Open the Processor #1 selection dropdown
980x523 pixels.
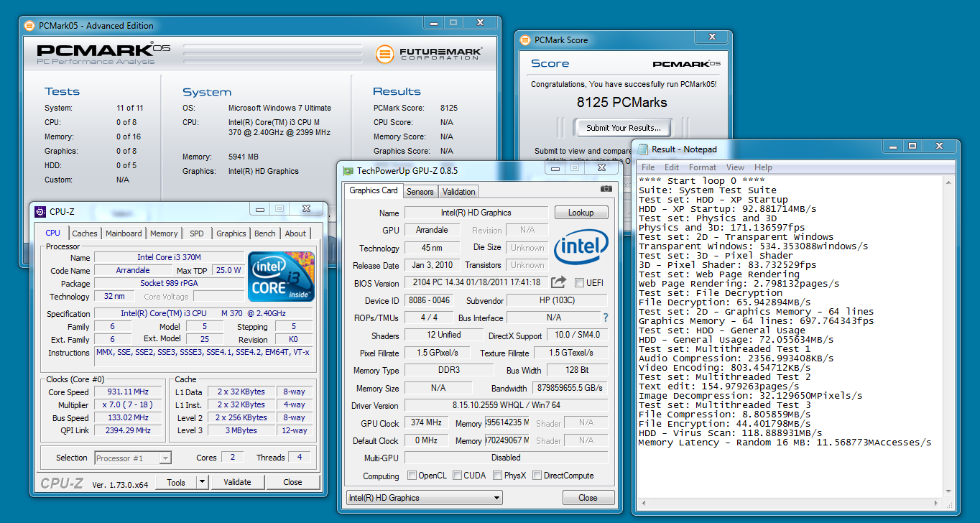click(x=133, y=458)
